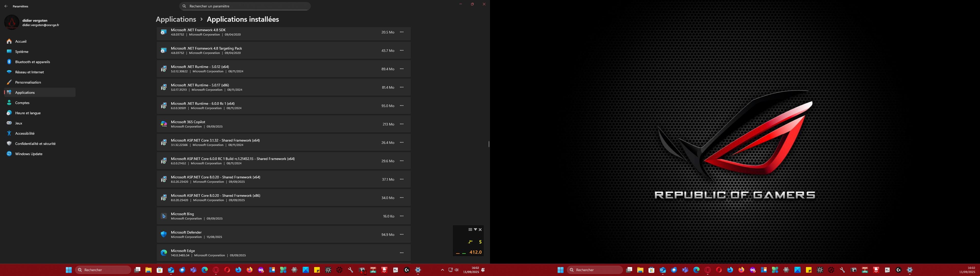The width and height of the screenshot is (980, 276).
Task: Open Task View on Settings monitor taskbar
Action: 137,270
